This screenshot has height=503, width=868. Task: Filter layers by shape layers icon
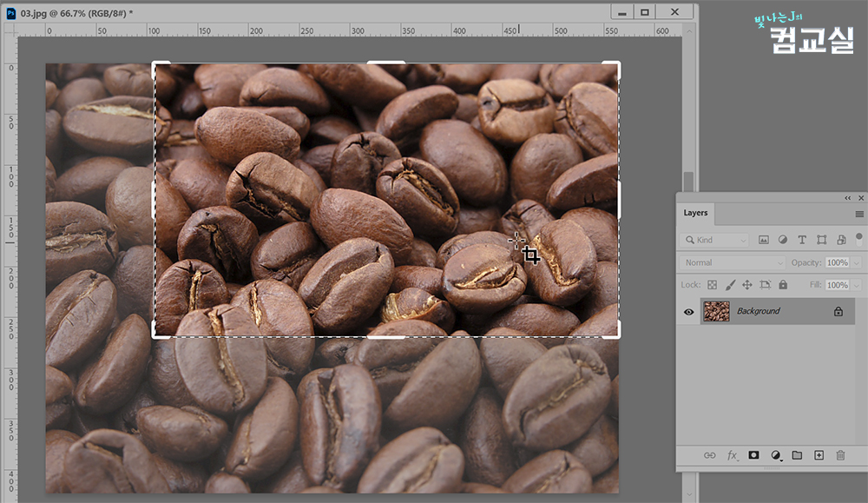point(821,240)
